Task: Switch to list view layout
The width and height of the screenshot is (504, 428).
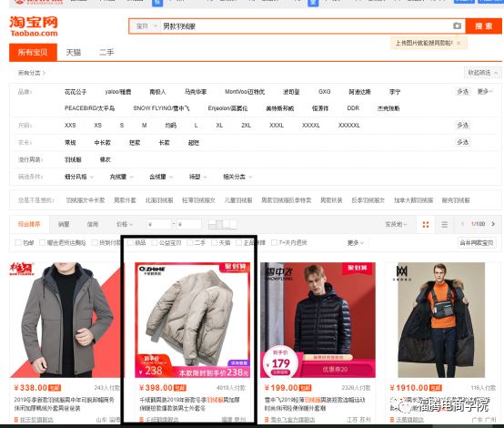Action: (444, 225)
